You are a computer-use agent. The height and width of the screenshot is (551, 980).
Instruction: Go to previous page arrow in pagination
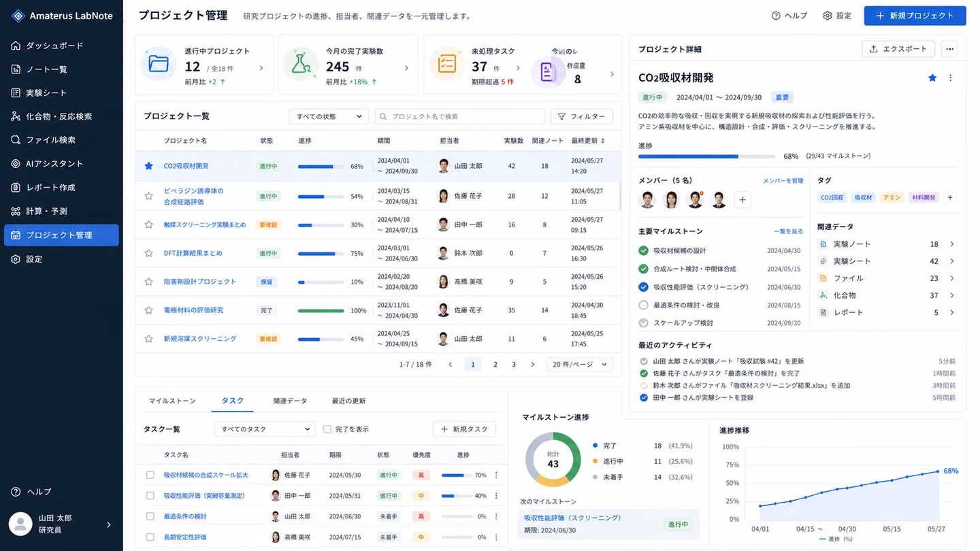tap(450, 365)
